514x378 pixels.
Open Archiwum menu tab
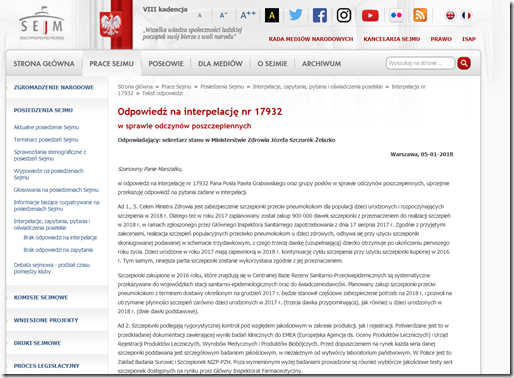tap(321, 64)
